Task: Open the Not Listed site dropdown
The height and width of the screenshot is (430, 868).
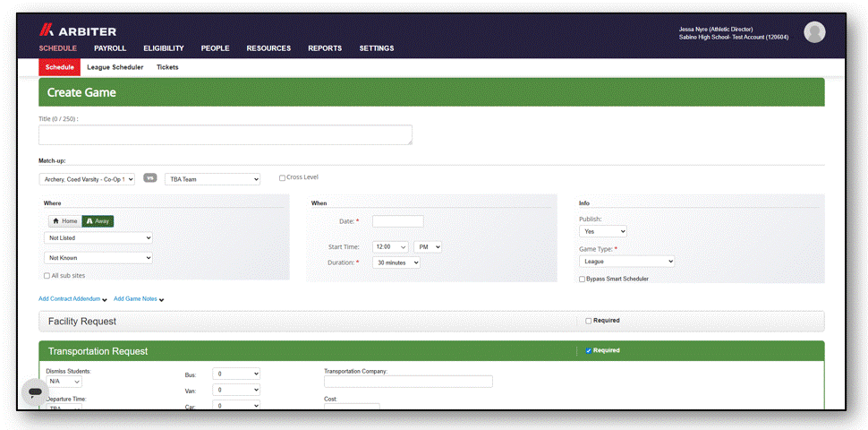Action: tap(98, 237)
